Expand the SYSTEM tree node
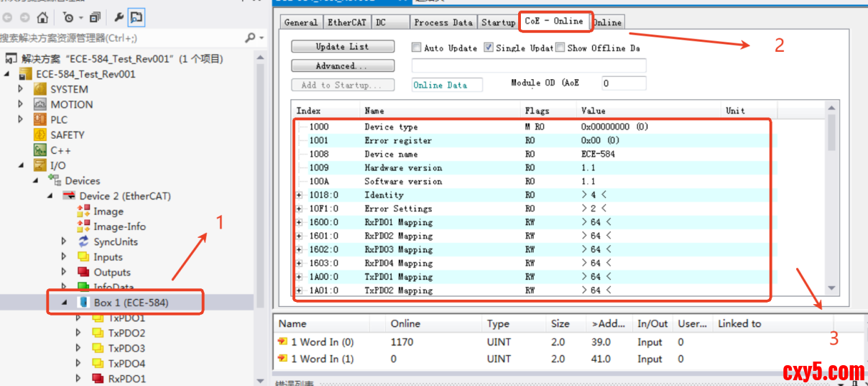The image size is (868, 386). click(x=22, y=89)
